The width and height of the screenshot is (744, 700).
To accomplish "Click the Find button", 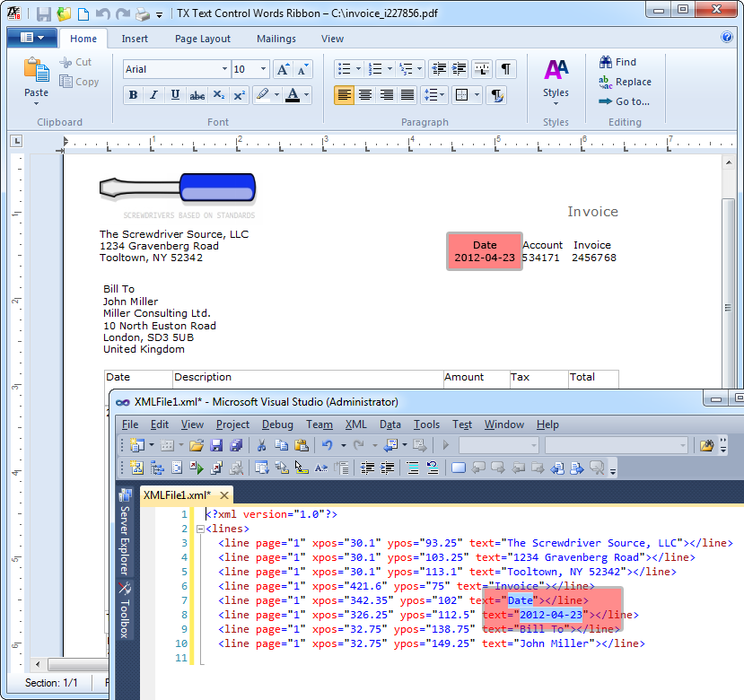I will click(x=617, y=62).
